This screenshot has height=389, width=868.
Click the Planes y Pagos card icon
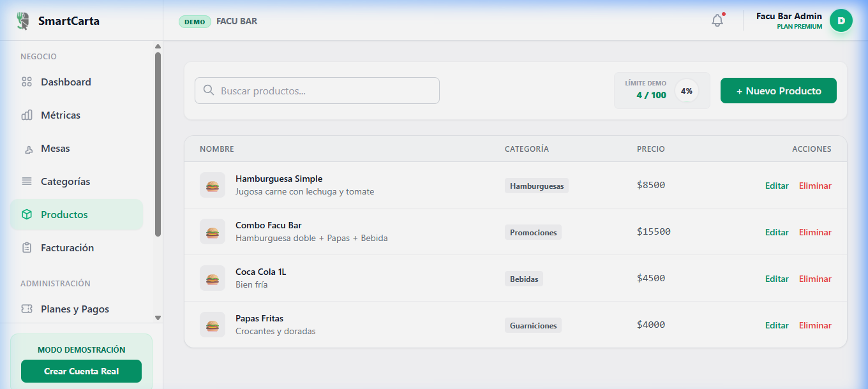[26, 309]
